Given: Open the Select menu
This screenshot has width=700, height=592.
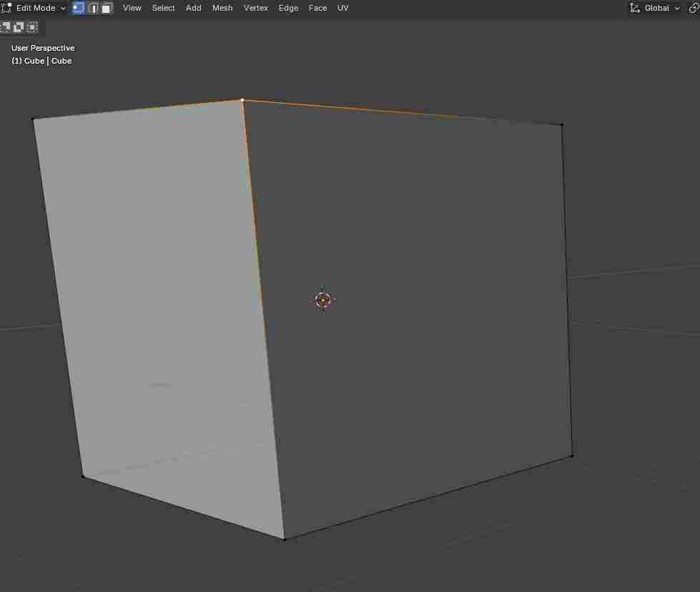Looking at the screenshot, I should tap(163, 8).
